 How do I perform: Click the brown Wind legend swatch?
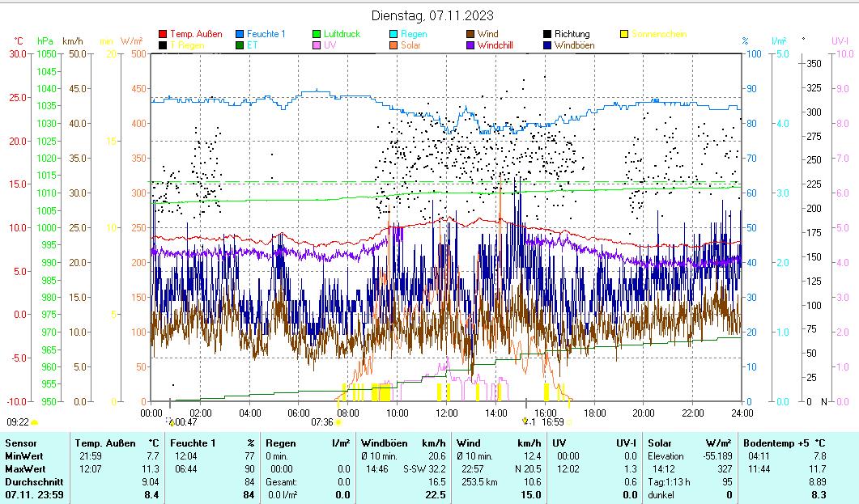coord(470,34)
